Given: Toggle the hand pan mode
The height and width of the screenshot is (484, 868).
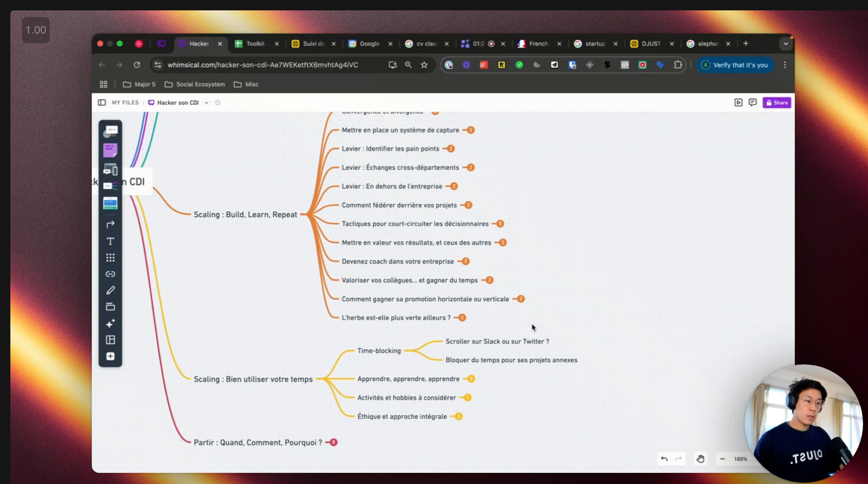Looking at the screenshot, I should [x=700, y=459].
